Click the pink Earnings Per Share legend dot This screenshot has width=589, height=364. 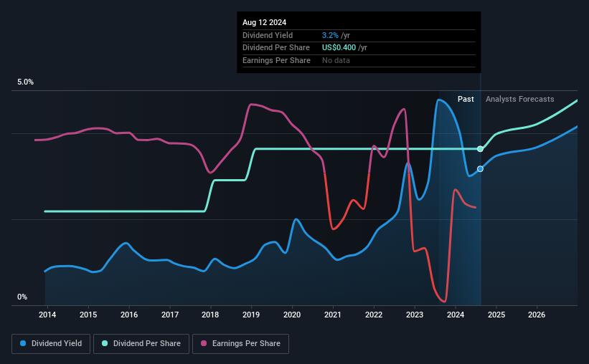[x=204, y=343]
